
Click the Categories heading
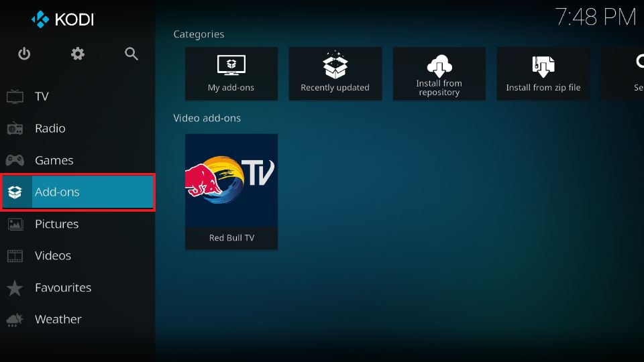tap(199, 34)
